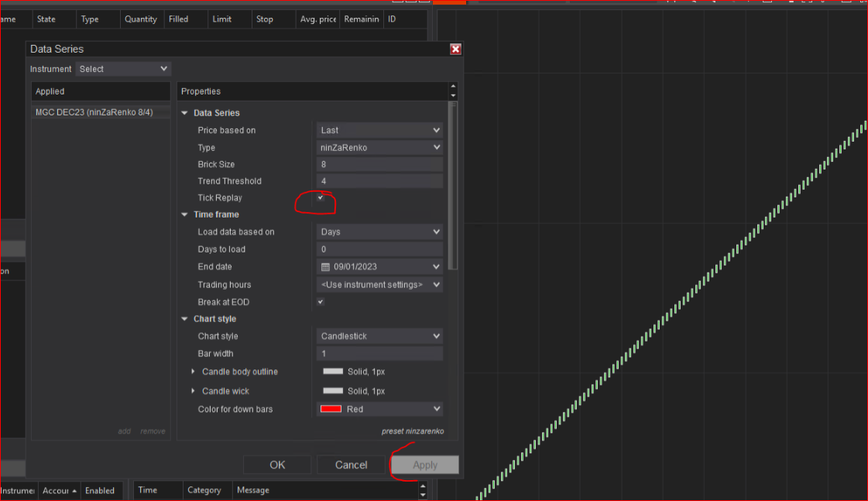Click the Days to load field
Viewport: 868px width, 501px height.
pyautogui.click(x=379, y=249)
